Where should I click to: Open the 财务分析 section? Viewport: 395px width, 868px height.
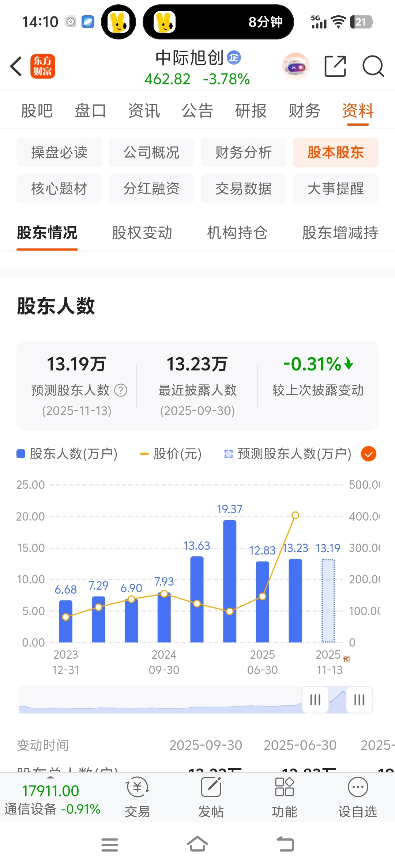(x=244, y=152)
